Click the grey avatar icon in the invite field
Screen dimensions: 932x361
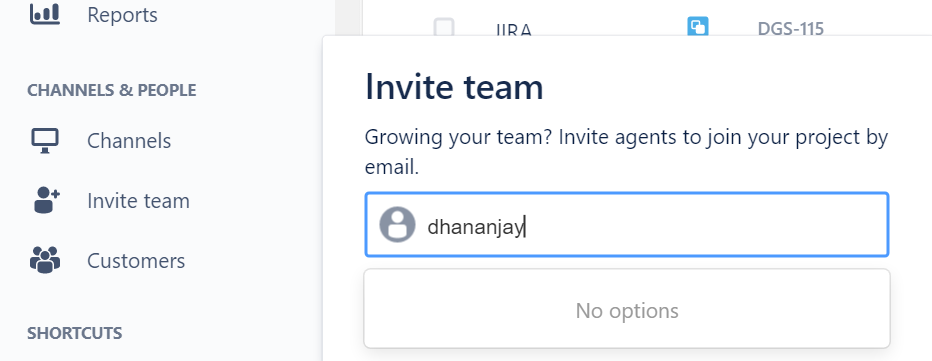click(397, 225)
